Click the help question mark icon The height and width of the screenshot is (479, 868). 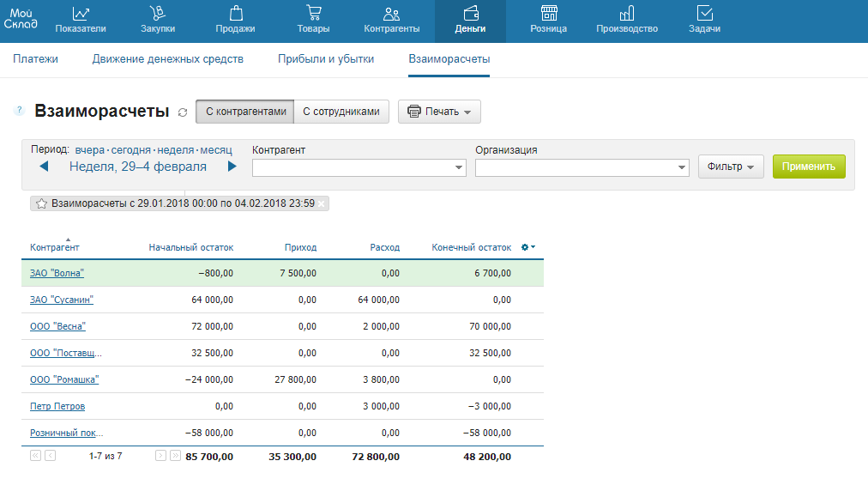click(20, 111)
